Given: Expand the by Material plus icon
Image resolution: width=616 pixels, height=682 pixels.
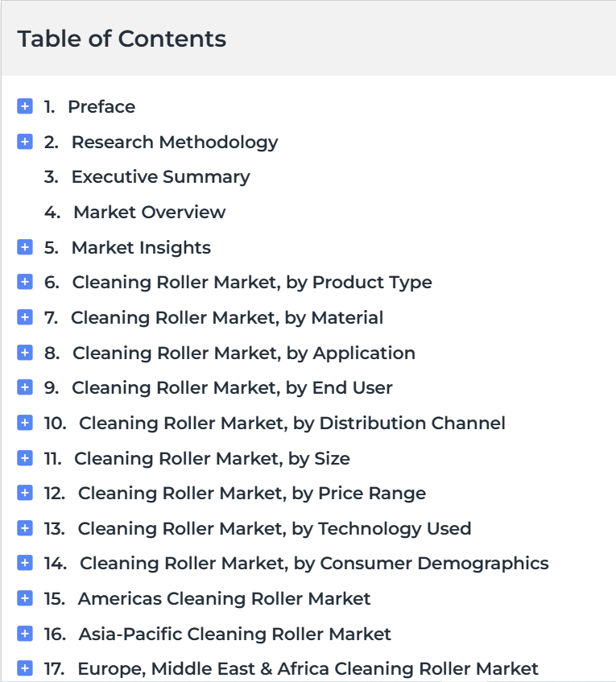Looking at the screenshot, I should click(x=25, y=317).
